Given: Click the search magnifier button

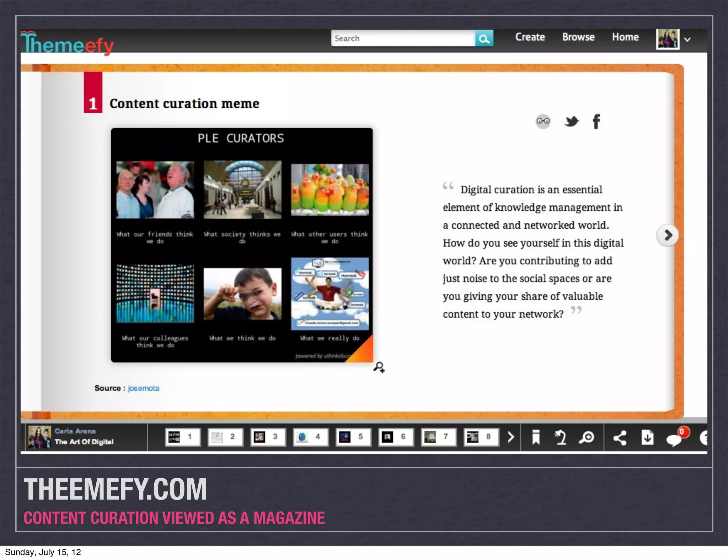Looking at the screenshot, I should (x=484, y=38).
